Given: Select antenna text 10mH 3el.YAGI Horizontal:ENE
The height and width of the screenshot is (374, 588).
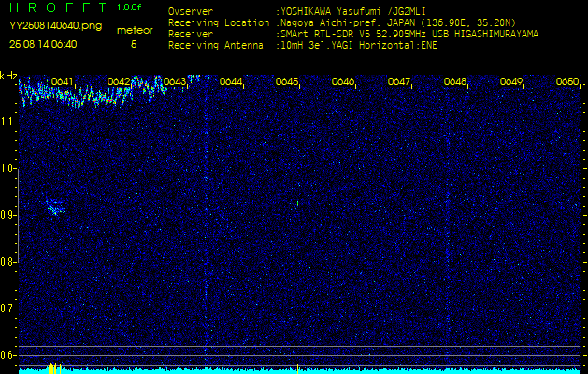Looking at the screenshot, I should (359, 46).
